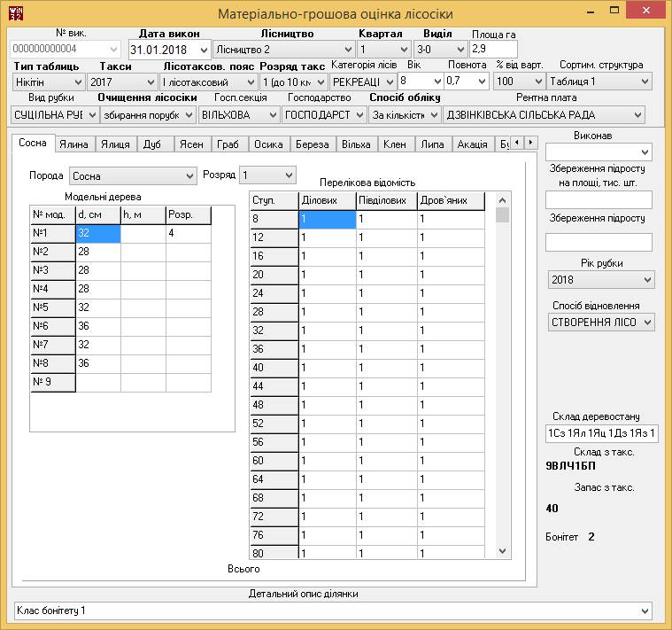Click d, см cell for model tree №1
This screenshot has height=630, width=672.
(x=98, y=233)
